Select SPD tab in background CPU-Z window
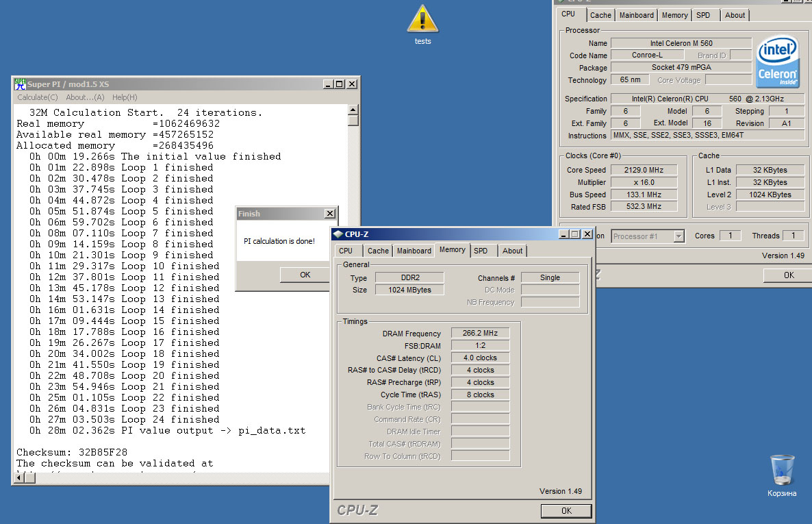The width and height of the screenshot is (812, 524). click(703, 16)
